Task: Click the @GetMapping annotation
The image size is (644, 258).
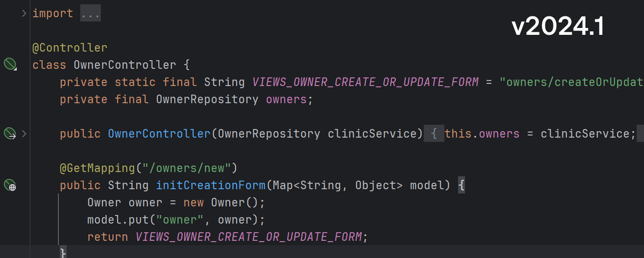Action: (x=97, y=168)
